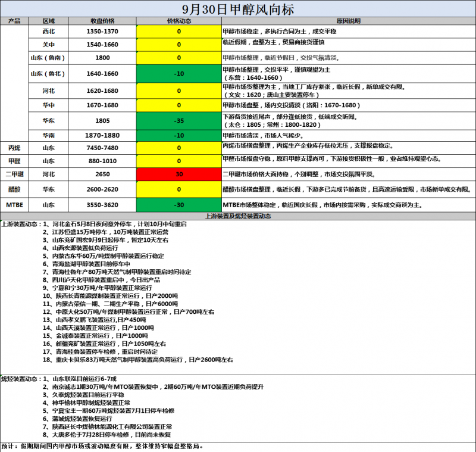Click the price cell '1620-1680'

(x=102, y=91)
